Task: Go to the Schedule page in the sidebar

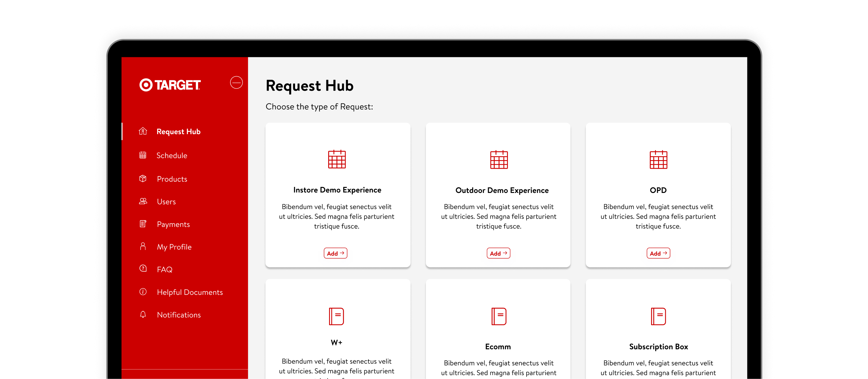Action: tap(171, 155)
